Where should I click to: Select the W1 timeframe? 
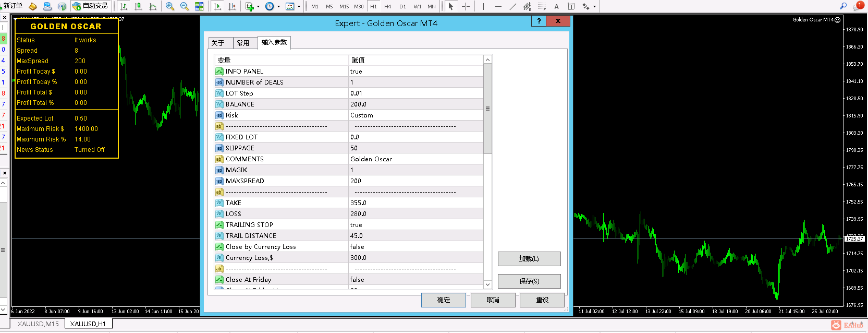418,6
